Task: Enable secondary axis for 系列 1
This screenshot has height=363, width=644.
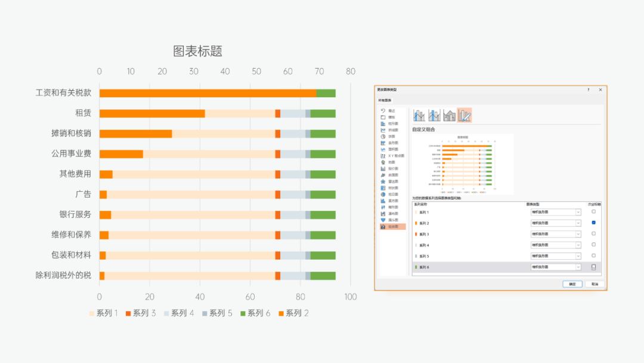Action: (x=593, y=212)
